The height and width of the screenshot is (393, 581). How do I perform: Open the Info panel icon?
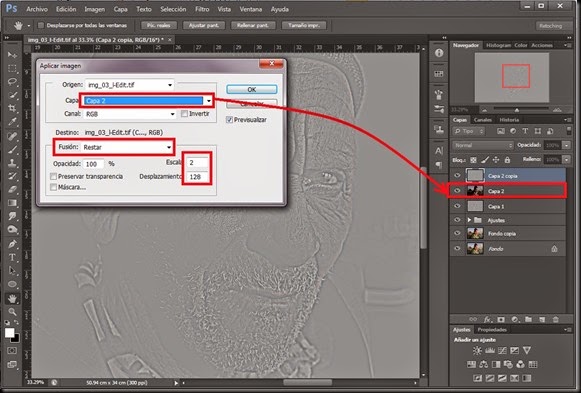pos(439,53)
